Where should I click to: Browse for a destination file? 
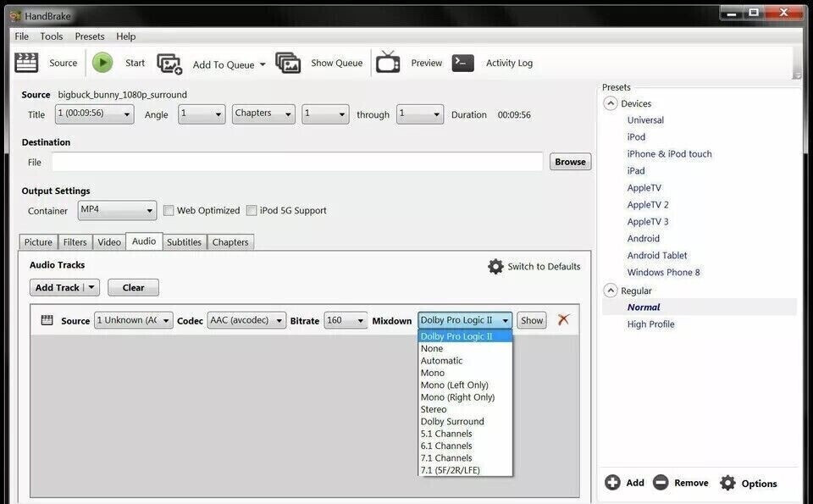pyautogui.click(x=570, y=161)
